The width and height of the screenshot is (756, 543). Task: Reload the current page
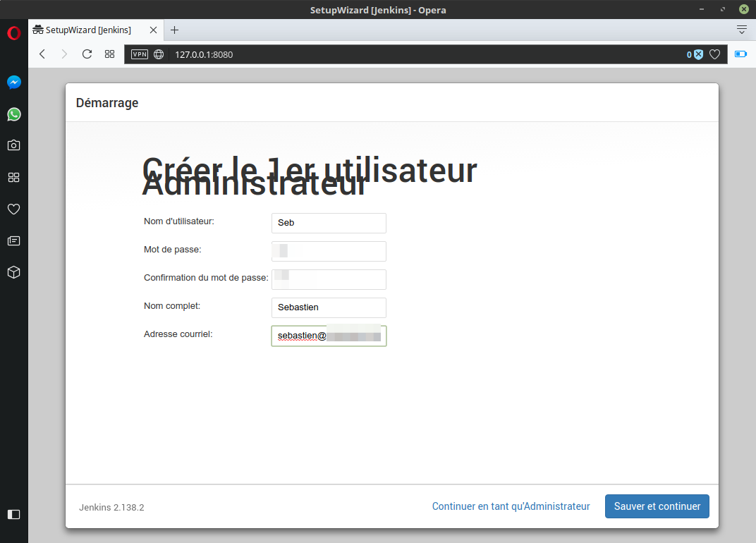click(87, 54)
